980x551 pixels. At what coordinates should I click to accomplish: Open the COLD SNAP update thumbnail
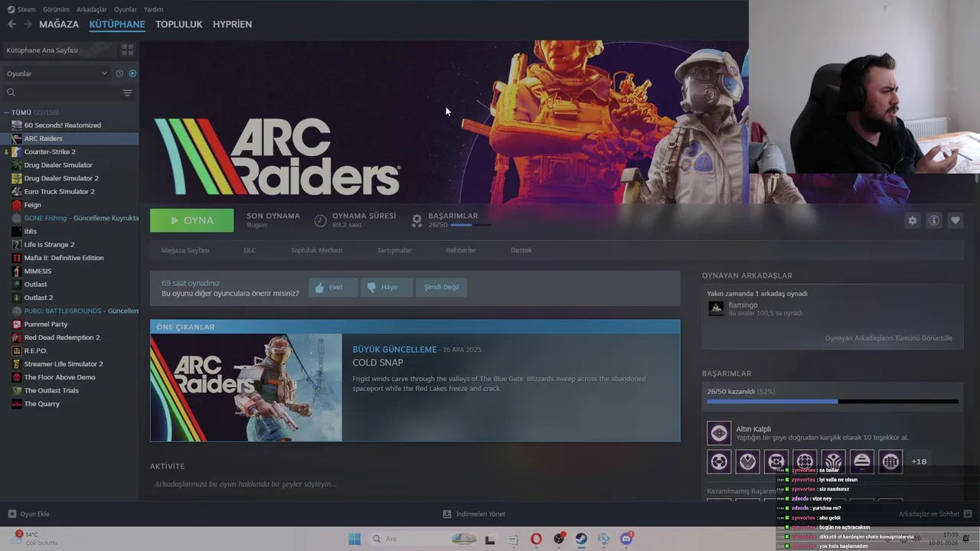247,387
